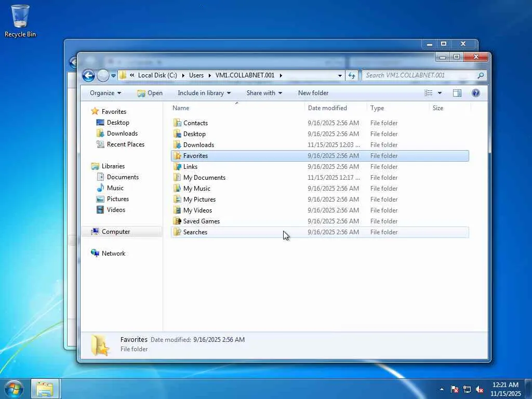Image resolution: width=532 pixels, height=399 pixels.
Task: Show hidden system tray icons
Action: (442, 389)
